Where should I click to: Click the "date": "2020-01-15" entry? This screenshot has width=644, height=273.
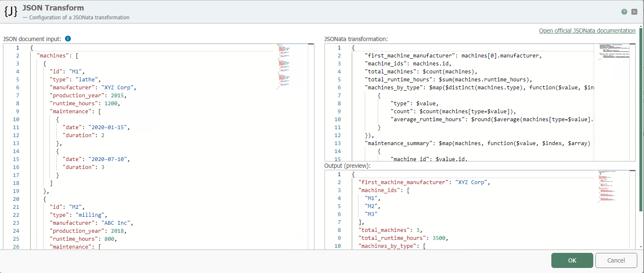[96, 127]
